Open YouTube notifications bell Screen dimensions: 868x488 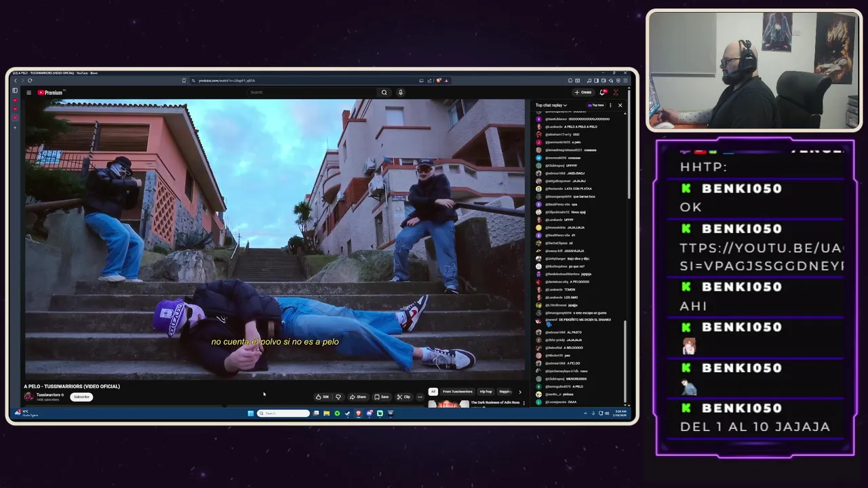pos(602,92)
